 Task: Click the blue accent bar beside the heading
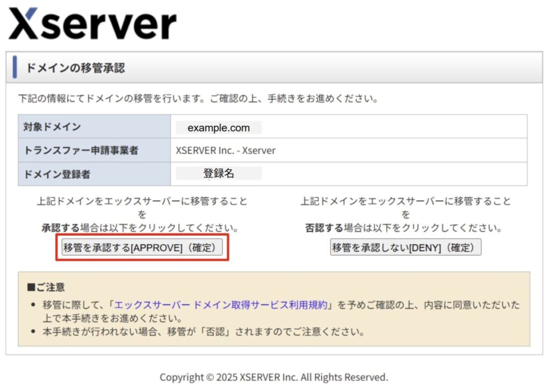coord(15,68)
